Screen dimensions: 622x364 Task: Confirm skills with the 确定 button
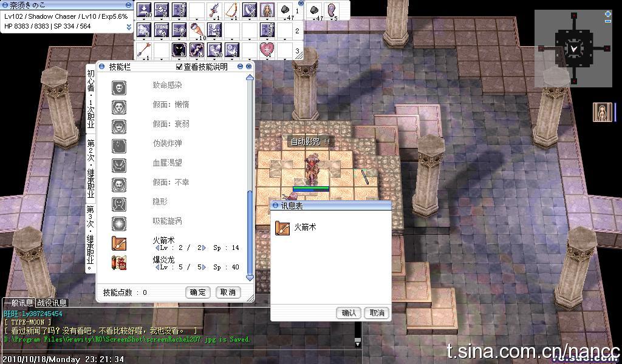(x=197, y=292)
